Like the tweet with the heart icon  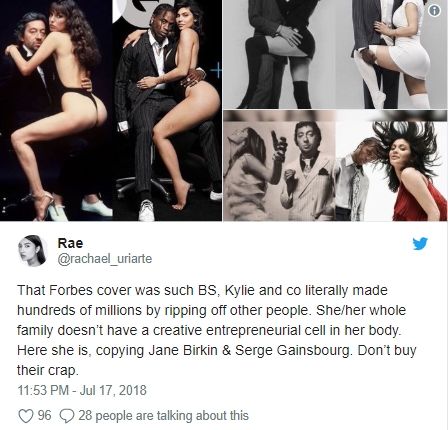25,416
